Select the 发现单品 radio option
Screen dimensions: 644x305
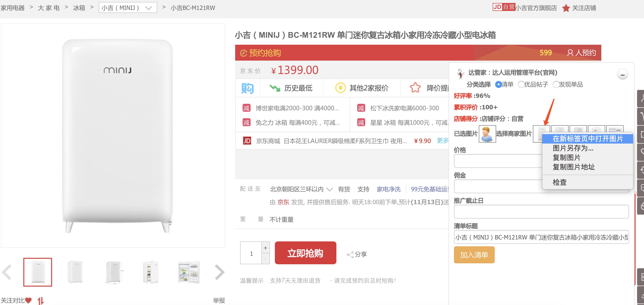point(556,84)
